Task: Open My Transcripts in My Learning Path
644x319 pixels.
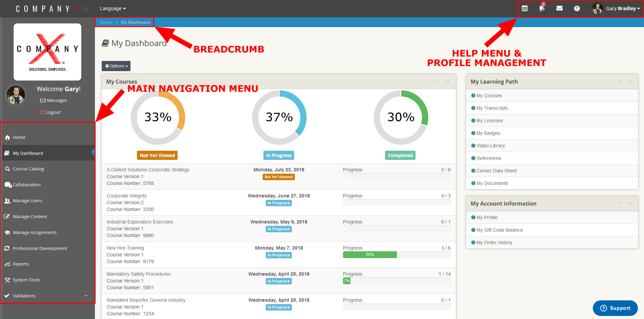Action: click(x=492, y=108)
